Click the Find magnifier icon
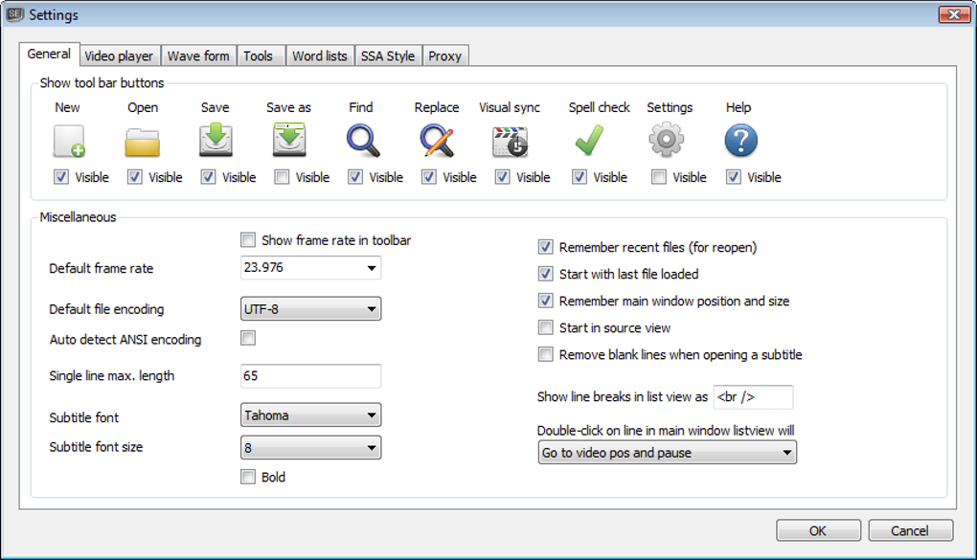The image size is (977, 560). click(363, 140)
